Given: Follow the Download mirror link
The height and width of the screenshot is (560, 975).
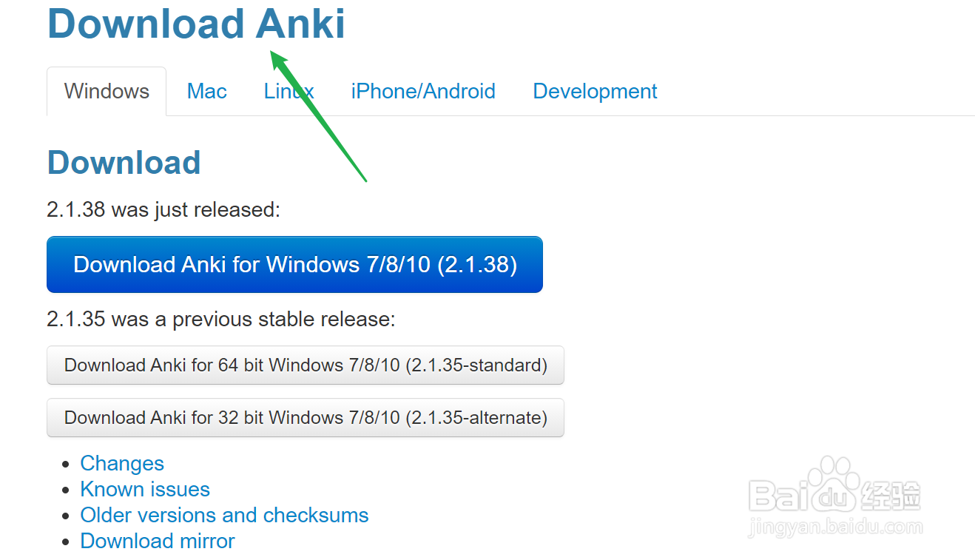Looking at the screenshot, I should (x=158, y=541).
